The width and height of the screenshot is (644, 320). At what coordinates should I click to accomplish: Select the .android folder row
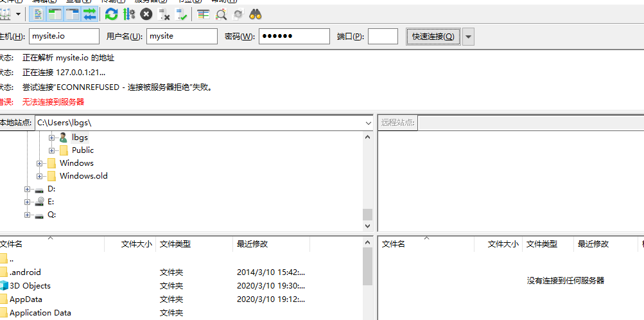coord(180,272)
